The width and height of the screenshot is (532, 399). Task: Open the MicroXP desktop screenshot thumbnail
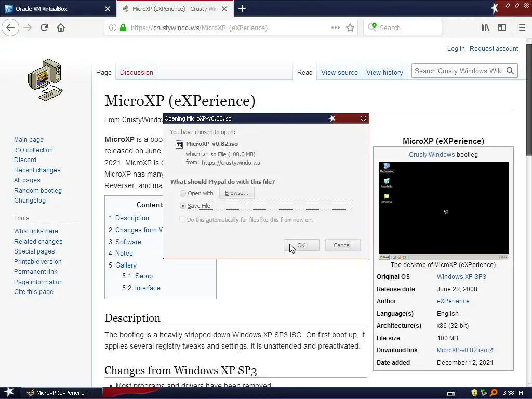tap(444, 211)
